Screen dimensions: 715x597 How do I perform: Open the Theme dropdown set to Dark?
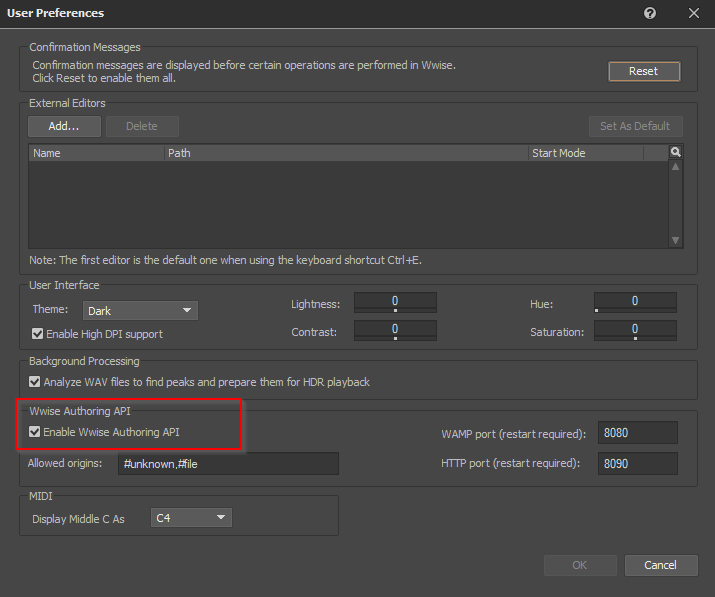click(140, 311)
